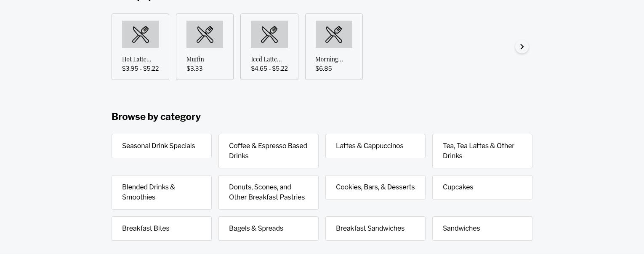Click the Iced Latte placeholder image icon
This screenshot has width=644, height=266.
[269, 35]
